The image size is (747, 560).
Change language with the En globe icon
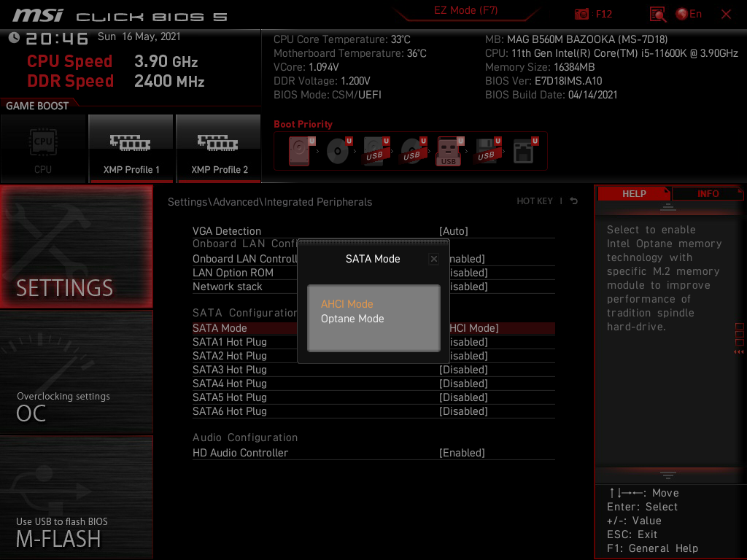click(689, 15)
